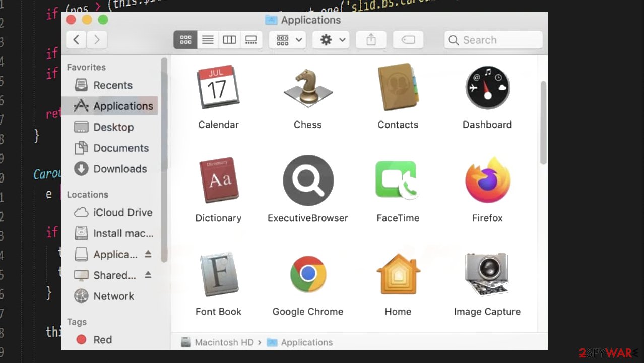Click the Google Chrome icon
Viewport: 644px width, 363px height.
308,274
